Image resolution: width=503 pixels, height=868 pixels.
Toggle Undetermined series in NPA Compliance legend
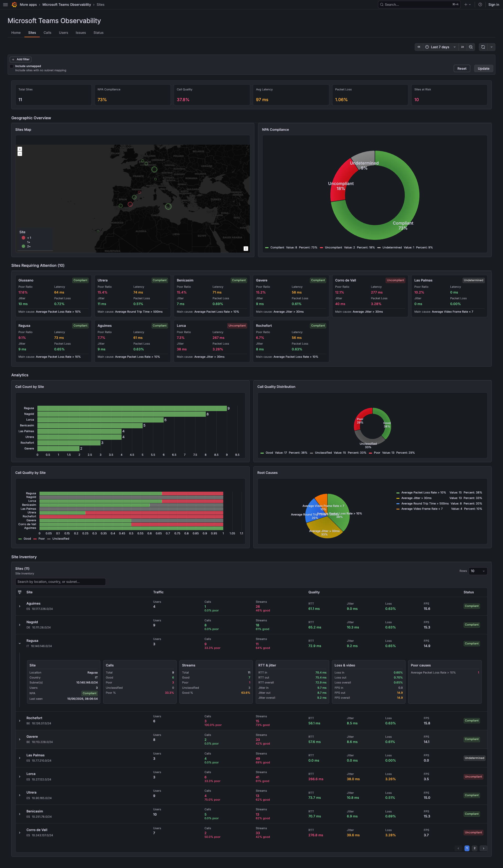pyautogui.click(x=392, y=248)
